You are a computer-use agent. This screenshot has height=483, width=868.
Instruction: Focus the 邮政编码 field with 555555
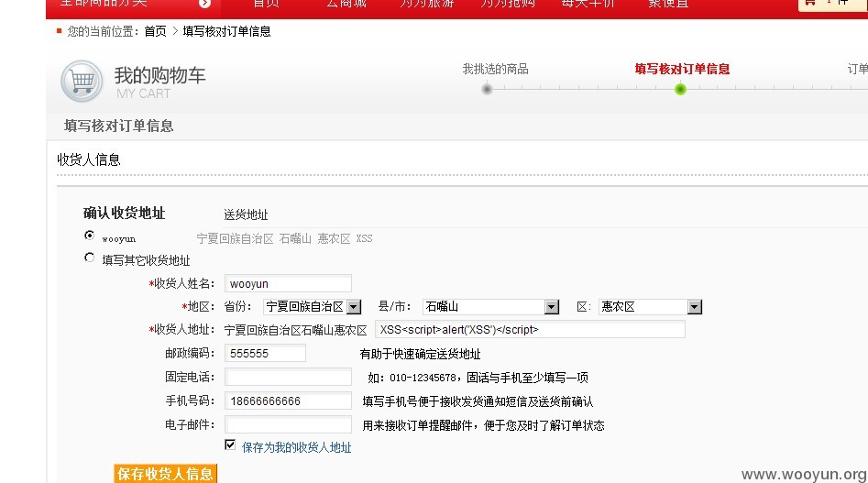(265, 353)
